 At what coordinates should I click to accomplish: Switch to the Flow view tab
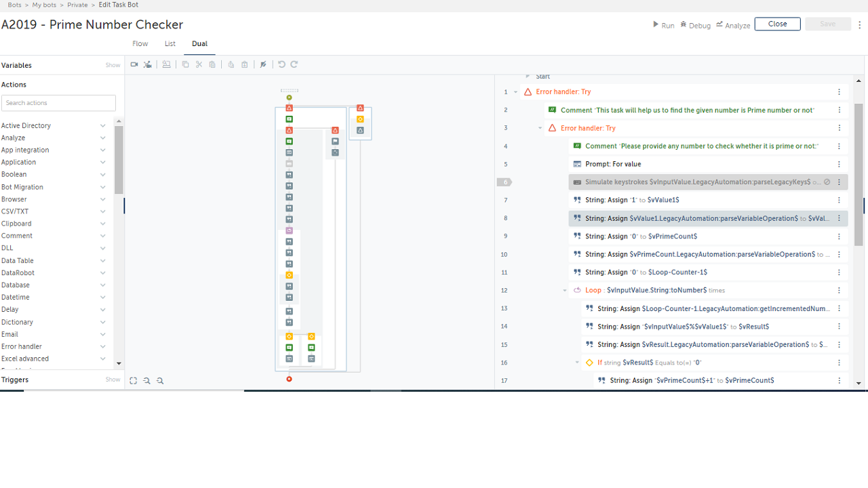(x=140, y=43)
